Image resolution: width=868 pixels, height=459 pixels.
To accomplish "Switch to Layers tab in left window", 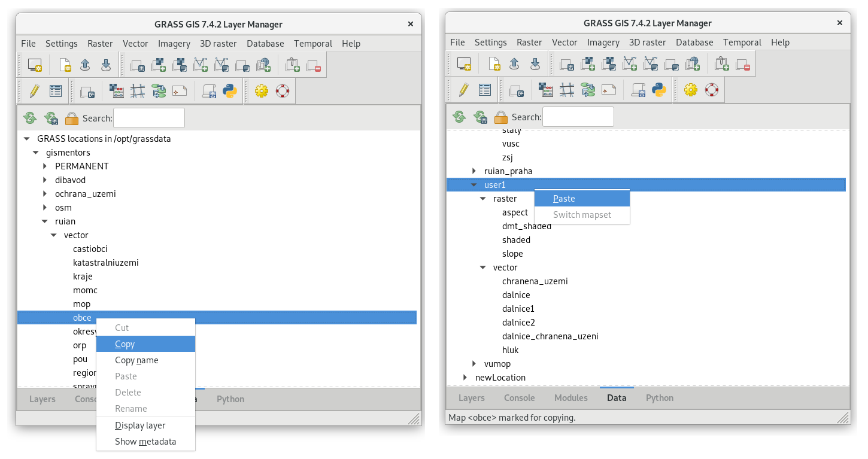I will click(43, 399).
